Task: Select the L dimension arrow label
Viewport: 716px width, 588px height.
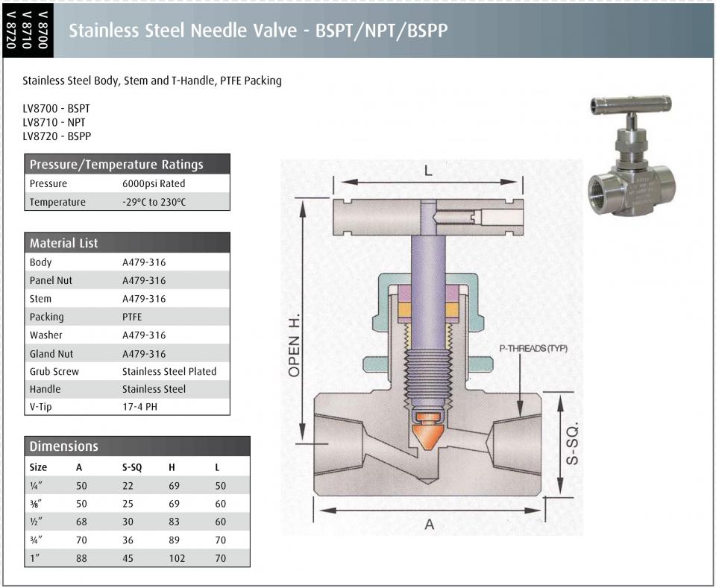Action: (x=428, y=171)
